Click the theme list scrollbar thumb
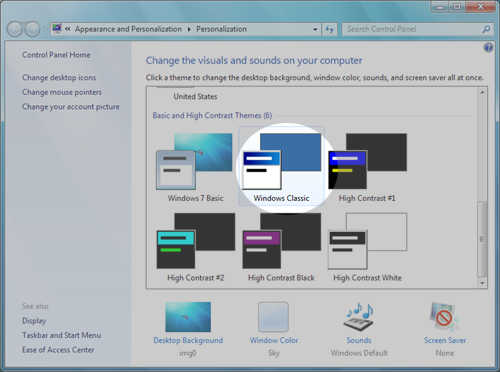The width and height of the screenshot is (500, 372). coord(482,239)
